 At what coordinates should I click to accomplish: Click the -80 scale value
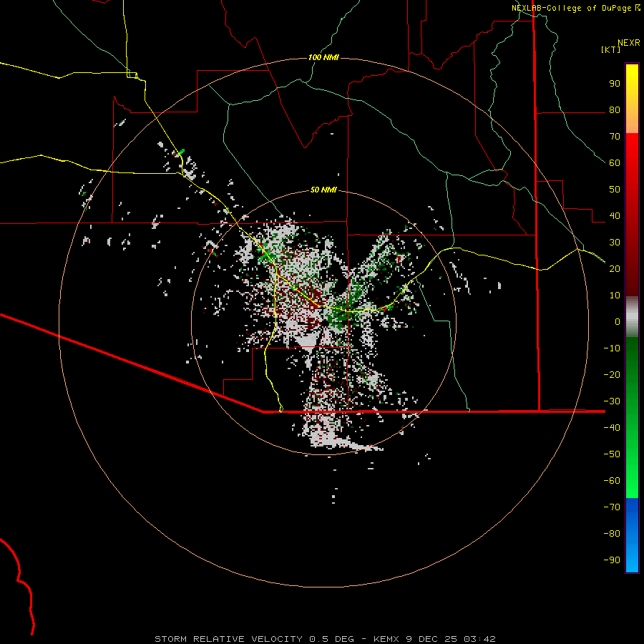612,534
